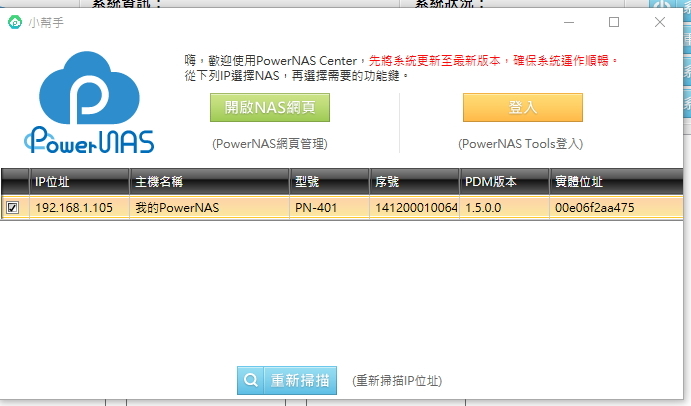Click the (PowerNAS Tools登入) caption text
The height and width of the screenshot is (406, 691).
click(520, 144)
